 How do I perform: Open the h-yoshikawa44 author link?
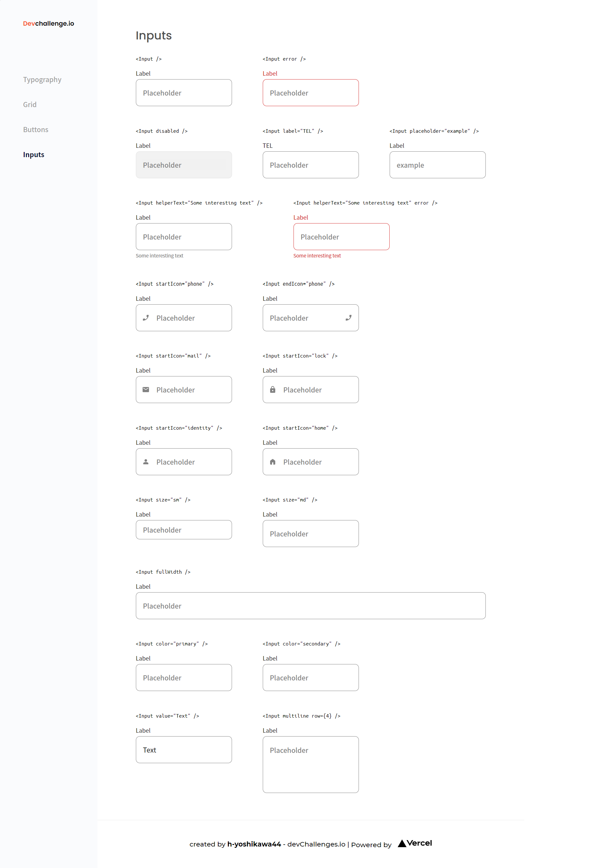coord(254,844)
